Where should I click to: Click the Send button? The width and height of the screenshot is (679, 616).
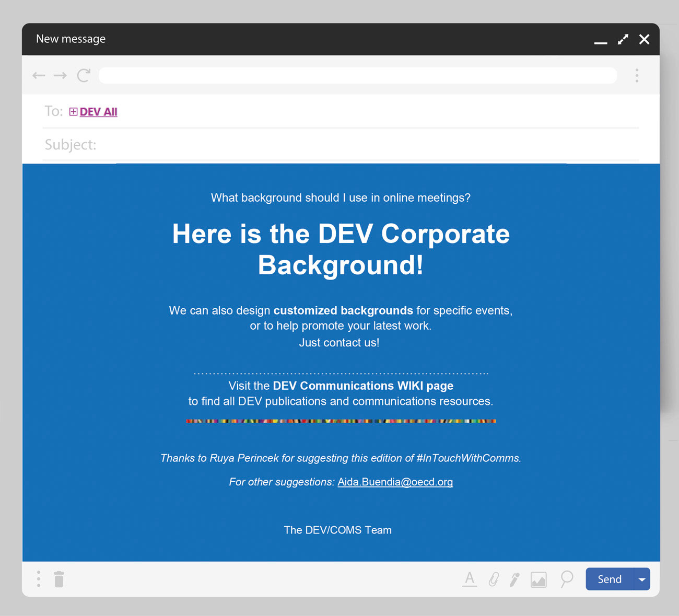[x=609, y=579]
